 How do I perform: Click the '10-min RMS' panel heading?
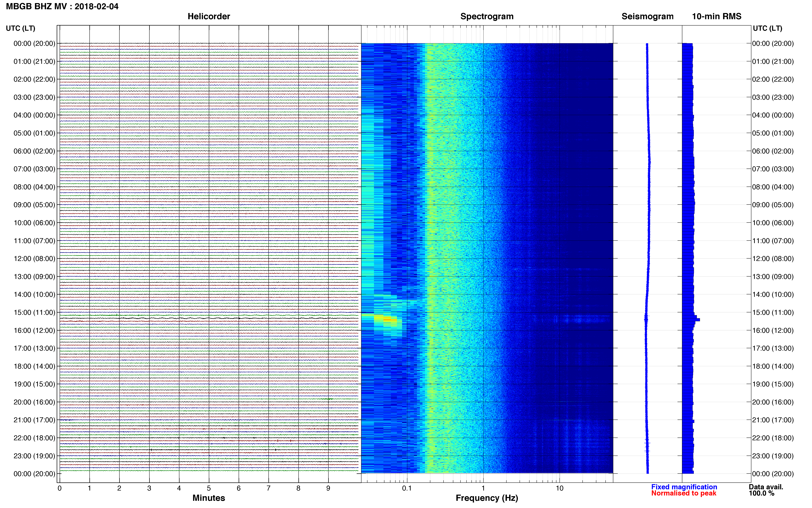(716, 16)
